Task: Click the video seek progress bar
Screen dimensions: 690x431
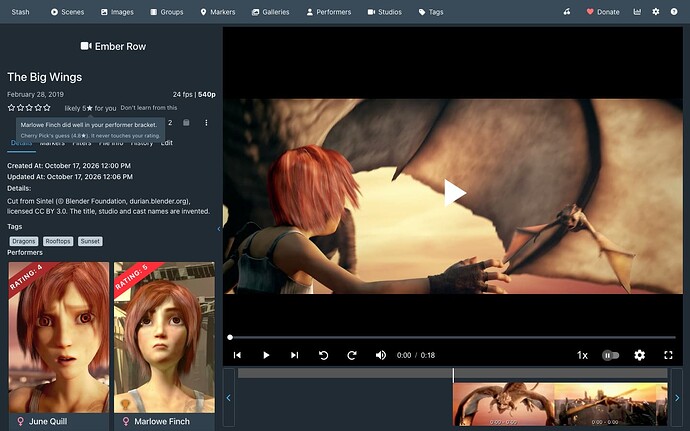Action: (x=452, y=337)
